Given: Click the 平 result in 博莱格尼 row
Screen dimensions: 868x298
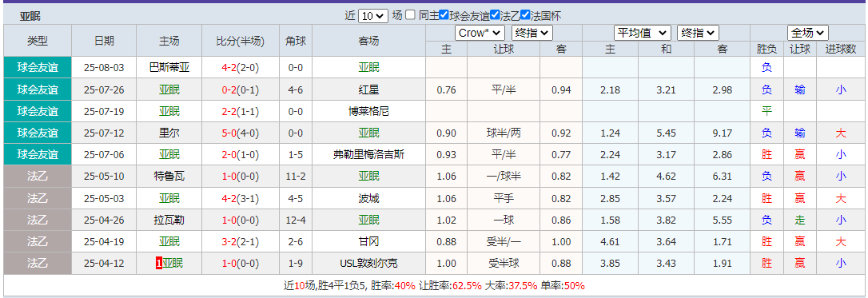Looking at the screenshot, I should pos(766,112).
